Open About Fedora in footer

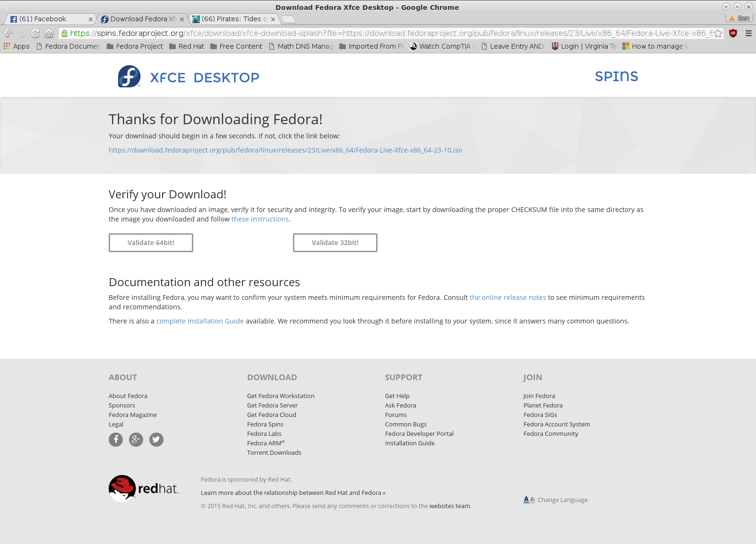point(128,396)
